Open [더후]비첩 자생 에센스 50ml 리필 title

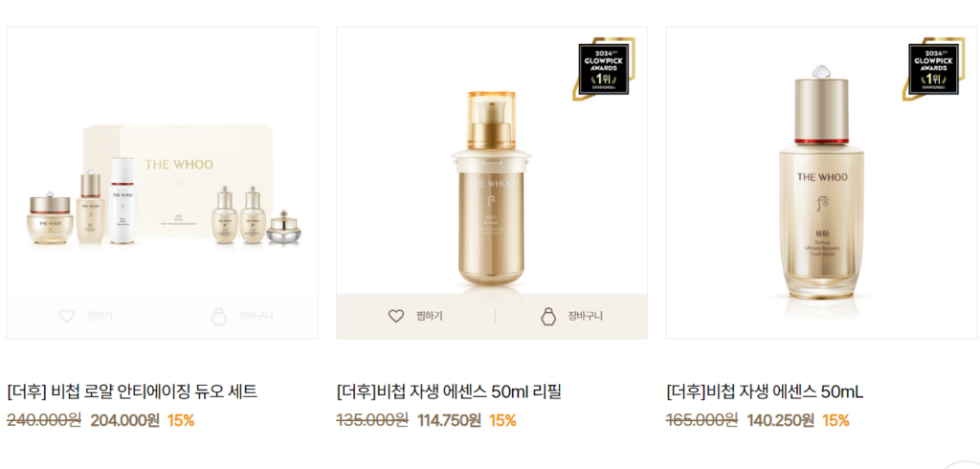pos(449,392)
